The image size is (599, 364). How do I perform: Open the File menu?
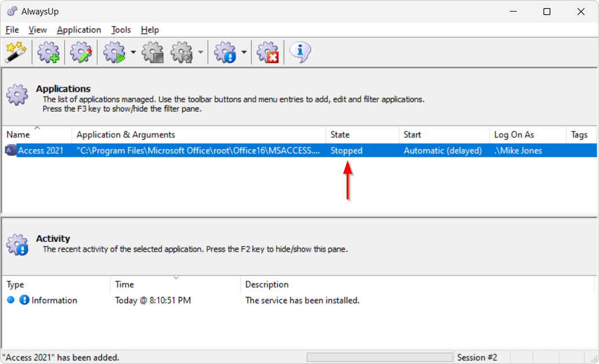12,30
